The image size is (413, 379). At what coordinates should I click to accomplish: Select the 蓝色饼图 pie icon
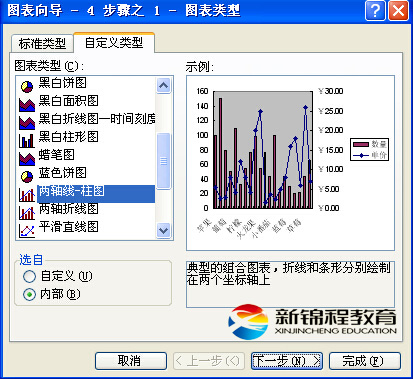[27, 177]
